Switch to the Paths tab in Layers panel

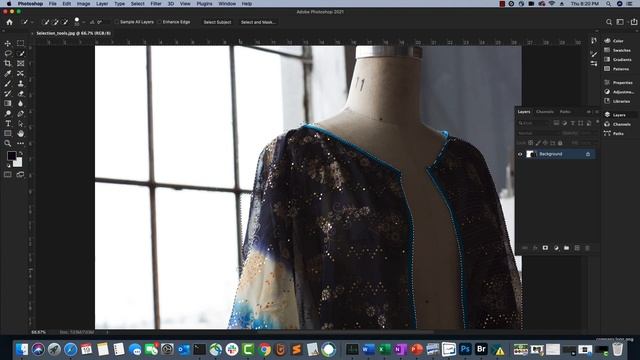[x=565, y=112]
